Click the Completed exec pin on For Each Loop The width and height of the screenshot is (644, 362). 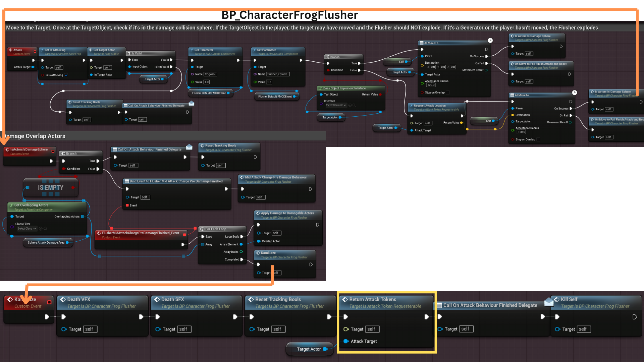242,260
